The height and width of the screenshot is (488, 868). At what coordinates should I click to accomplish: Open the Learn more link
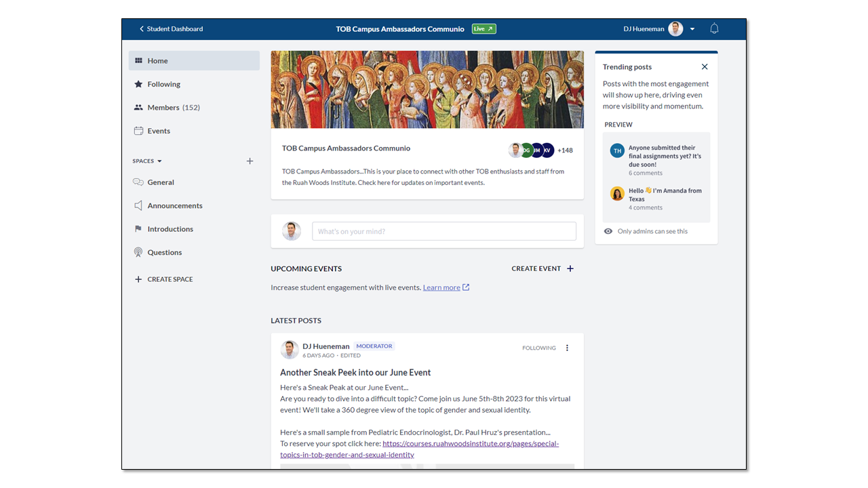point(441,287)
